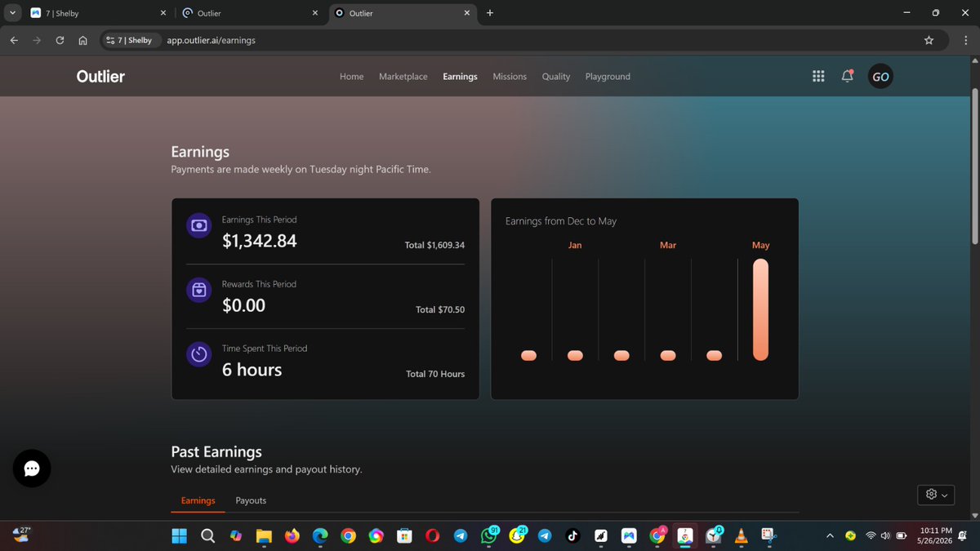Viewport: 980px width, 551px height.
Task: Open WhatsApp from the taskbar
Action: (x=488, y=536)
